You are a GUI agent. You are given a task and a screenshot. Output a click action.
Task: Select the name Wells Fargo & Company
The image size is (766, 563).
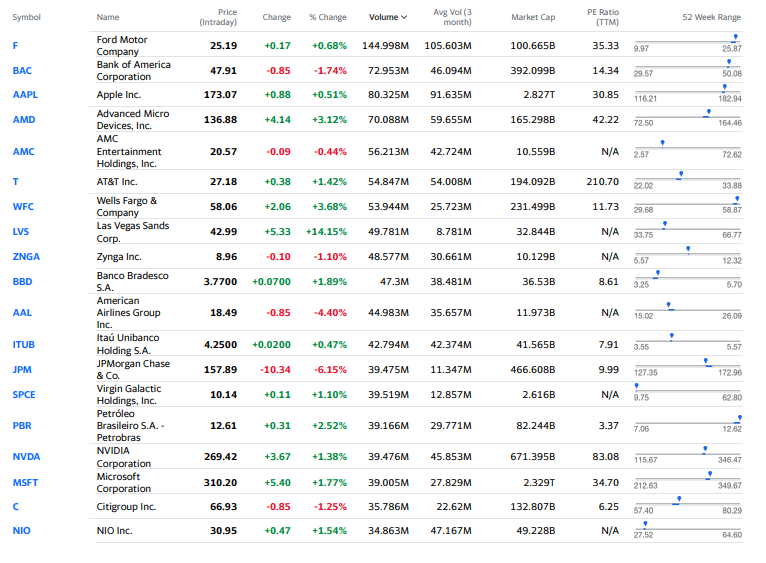click(x=127, y=206)
